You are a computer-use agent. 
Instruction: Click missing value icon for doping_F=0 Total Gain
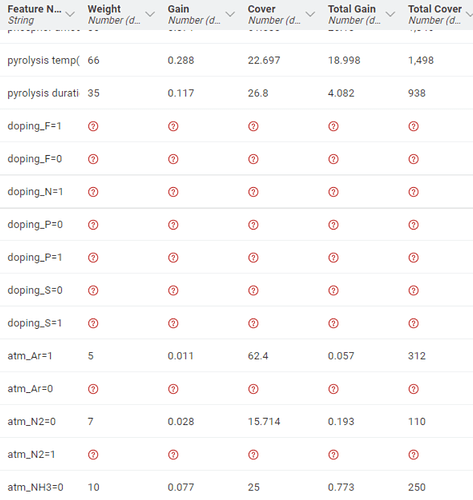333,159
